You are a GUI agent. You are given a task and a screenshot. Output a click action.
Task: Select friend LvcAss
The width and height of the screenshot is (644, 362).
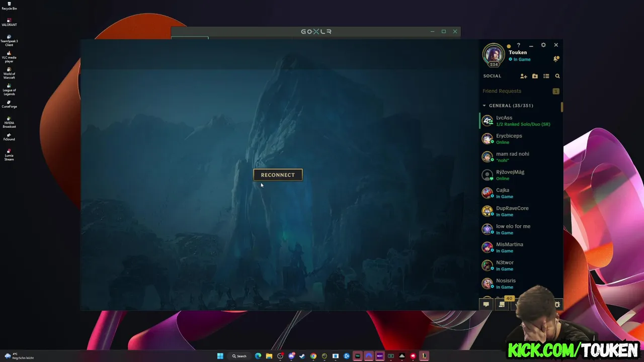pyautogui.click(x=521, y=121)
